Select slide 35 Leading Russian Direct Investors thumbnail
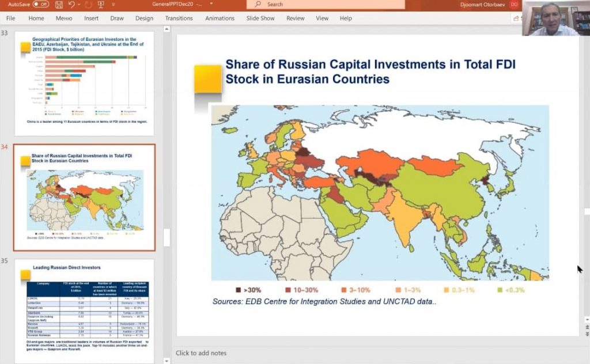Viewport: 590px width, 364px height. (x=84, y=310)
